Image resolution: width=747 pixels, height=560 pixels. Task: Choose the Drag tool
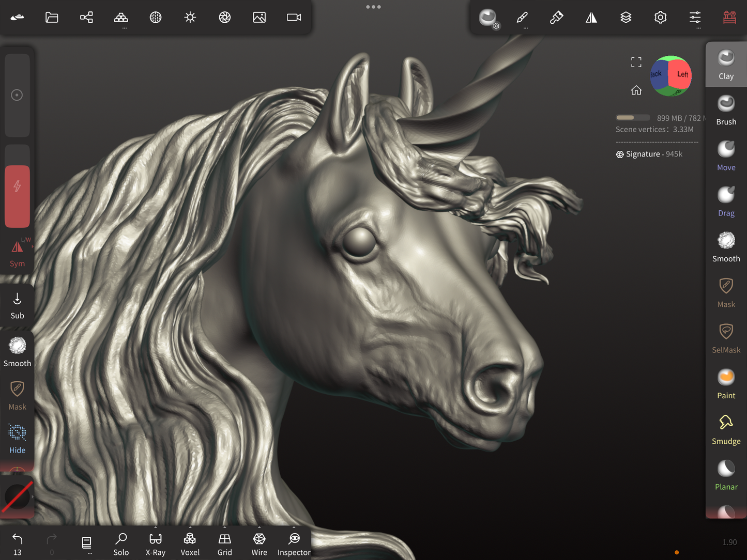pyautogui.click(x=726, y=201)
